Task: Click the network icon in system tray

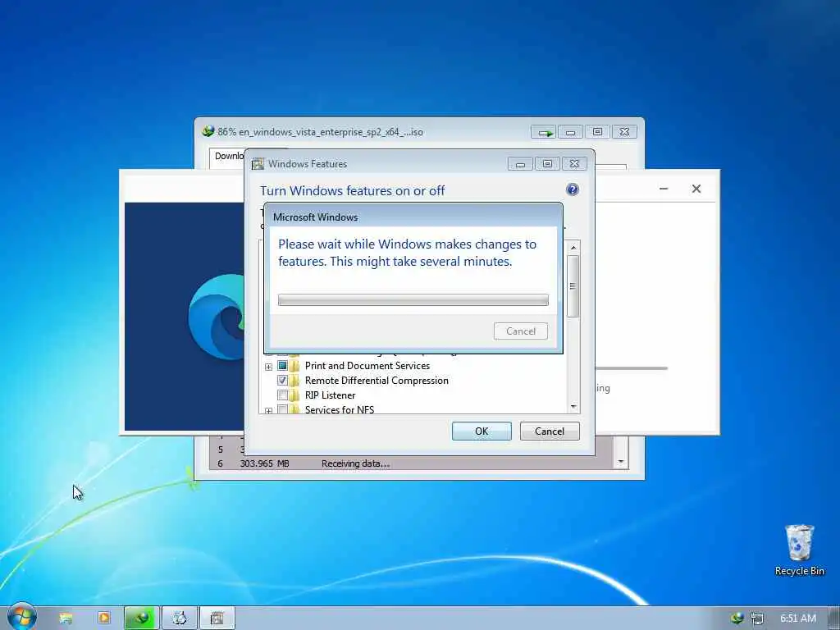Action: (757, 619)
